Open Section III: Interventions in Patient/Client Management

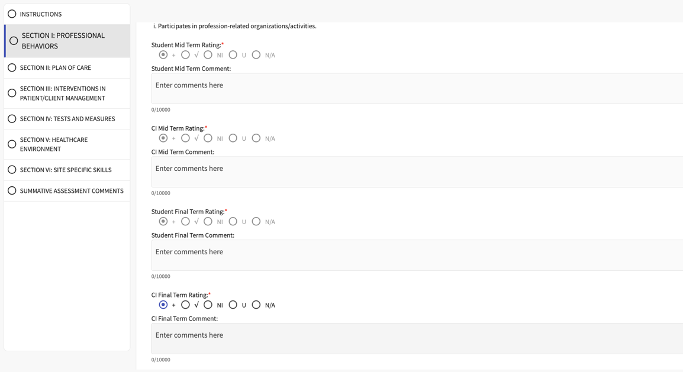(x=67, y=93)
